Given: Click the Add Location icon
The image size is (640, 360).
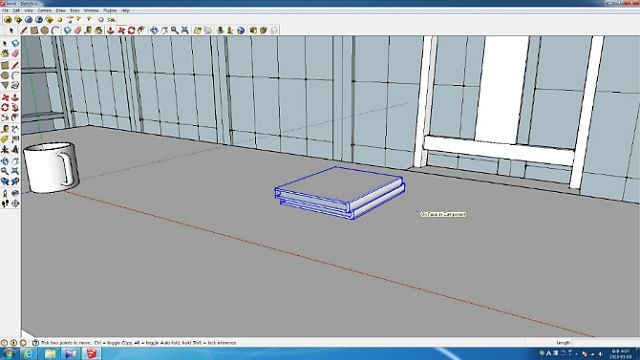Looking at the screenshot, I should [198, 30].
